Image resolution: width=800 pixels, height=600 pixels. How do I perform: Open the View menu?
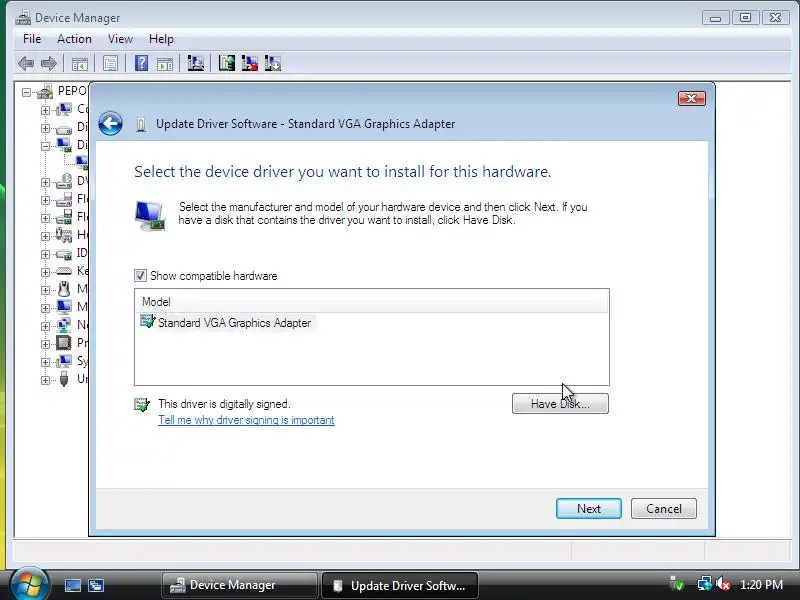click(120, 39)
